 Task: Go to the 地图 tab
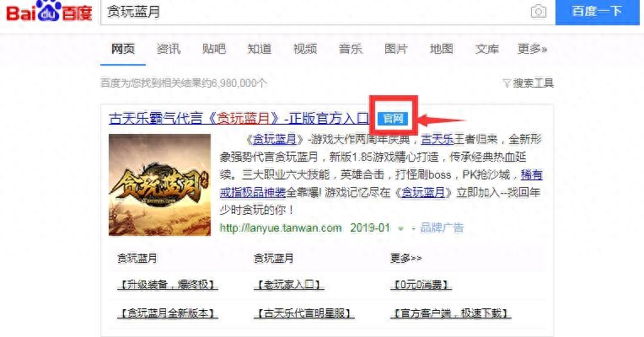(442, 49)
